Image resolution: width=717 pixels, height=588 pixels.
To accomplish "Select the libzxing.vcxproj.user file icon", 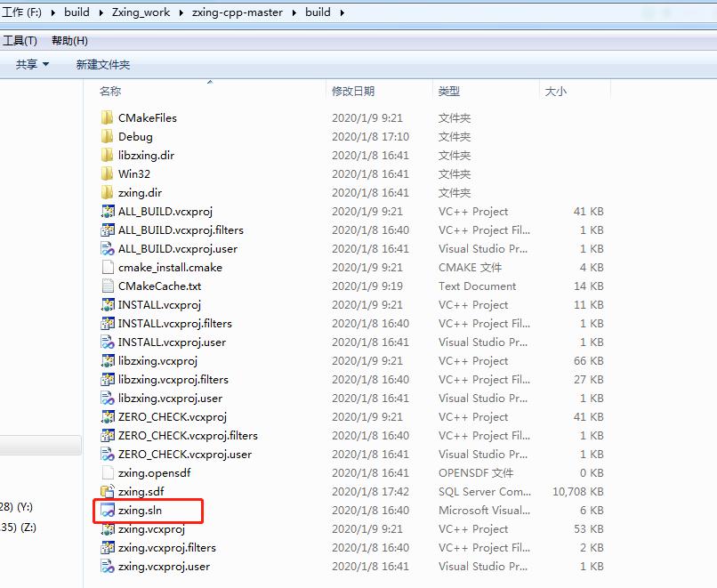I will [108, 399].
